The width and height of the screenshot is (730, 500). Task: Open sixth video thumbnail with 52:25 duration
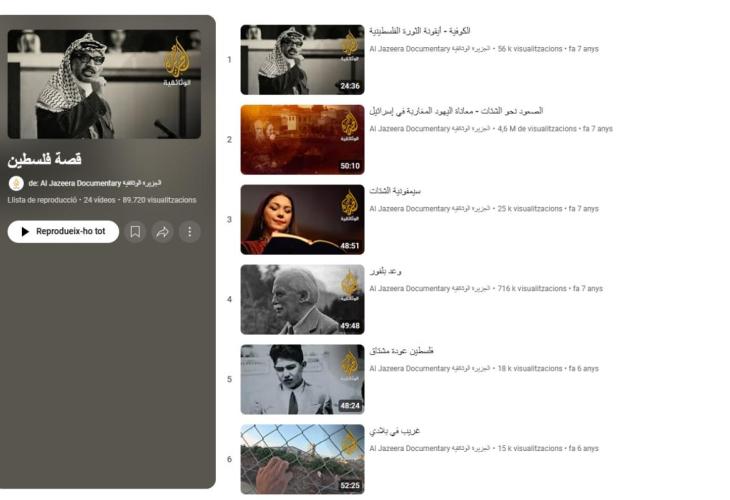pos(302,459)
